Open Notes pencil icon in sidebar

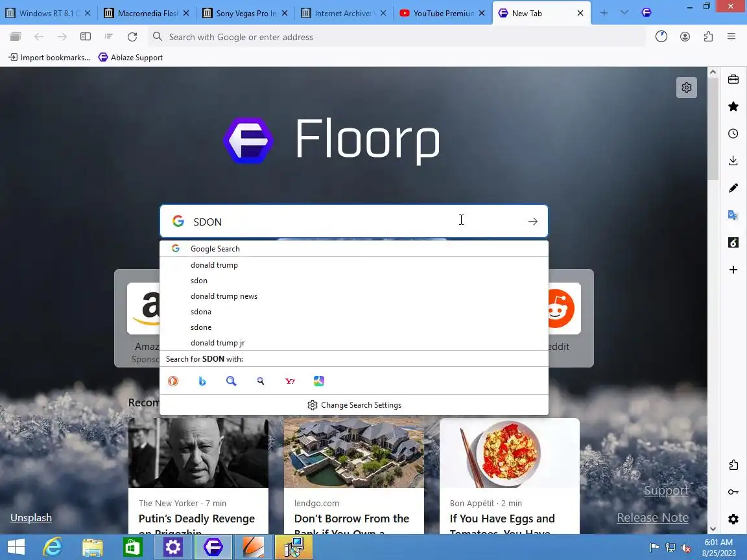(733, 188)
